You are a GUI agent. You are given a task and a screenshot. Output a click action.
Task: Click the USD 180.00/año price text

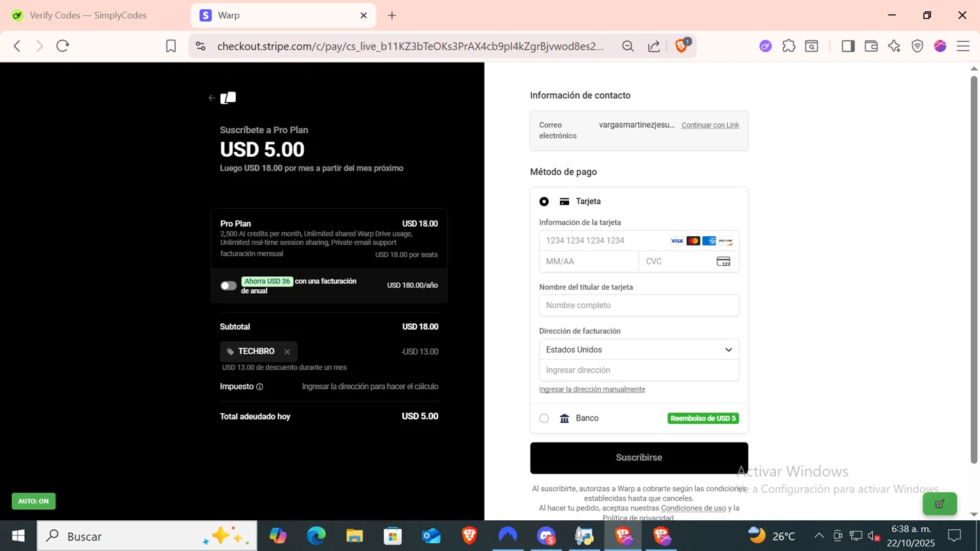tap(412, 285)
